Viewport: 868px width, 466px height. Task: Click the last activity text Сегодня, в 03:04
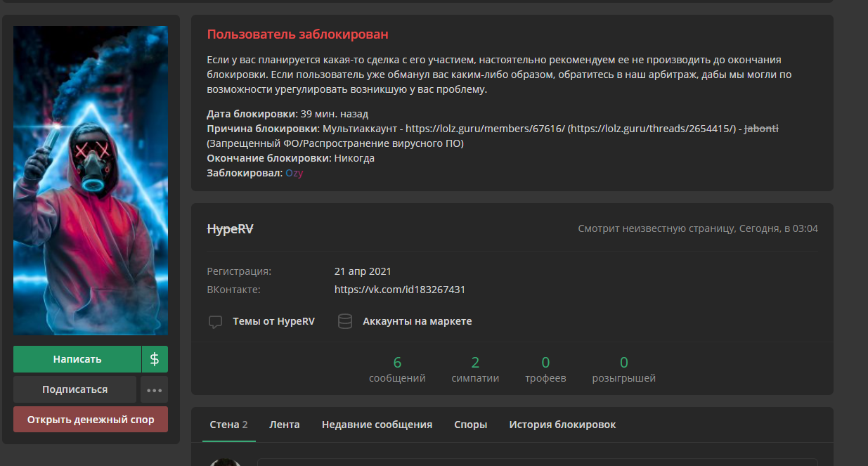tap(778, 228)
